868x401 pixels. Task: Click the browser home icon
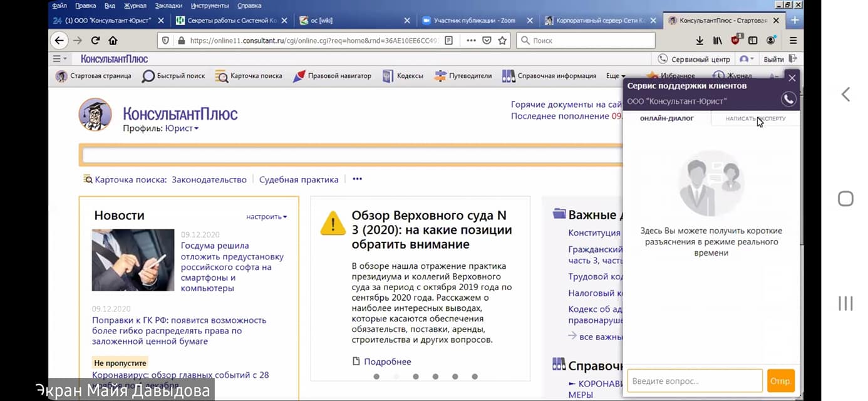click(113, 40)
